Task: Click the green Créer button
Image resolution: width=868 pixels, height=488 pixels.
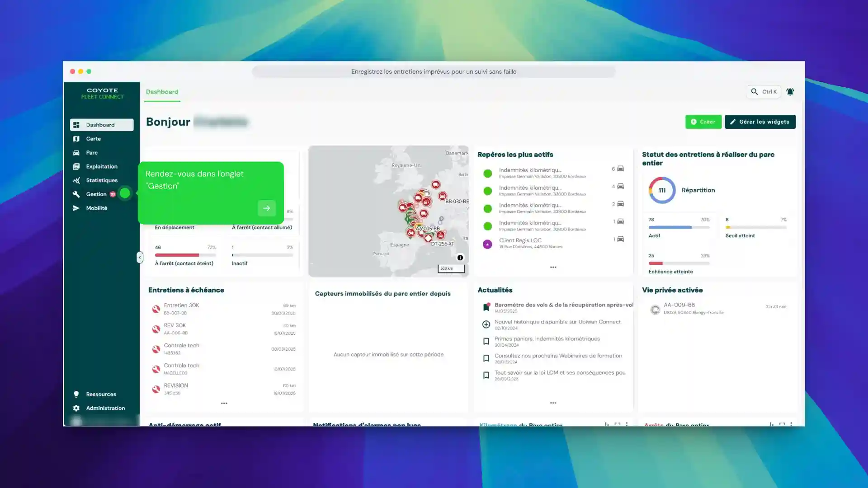Action: click(703, 122)
